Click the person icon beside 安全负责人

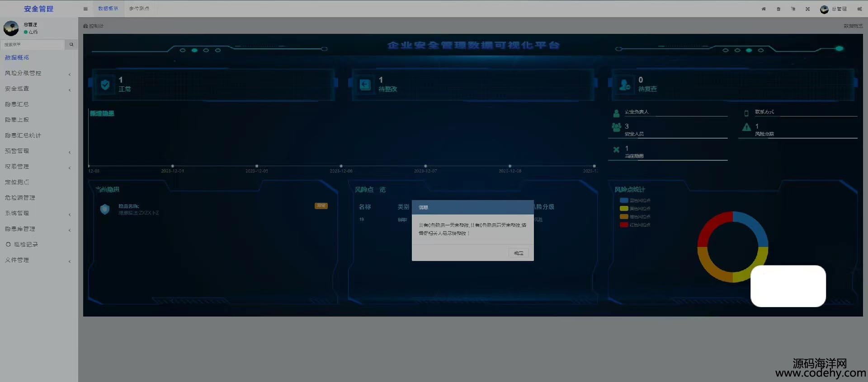coord(616,113)
